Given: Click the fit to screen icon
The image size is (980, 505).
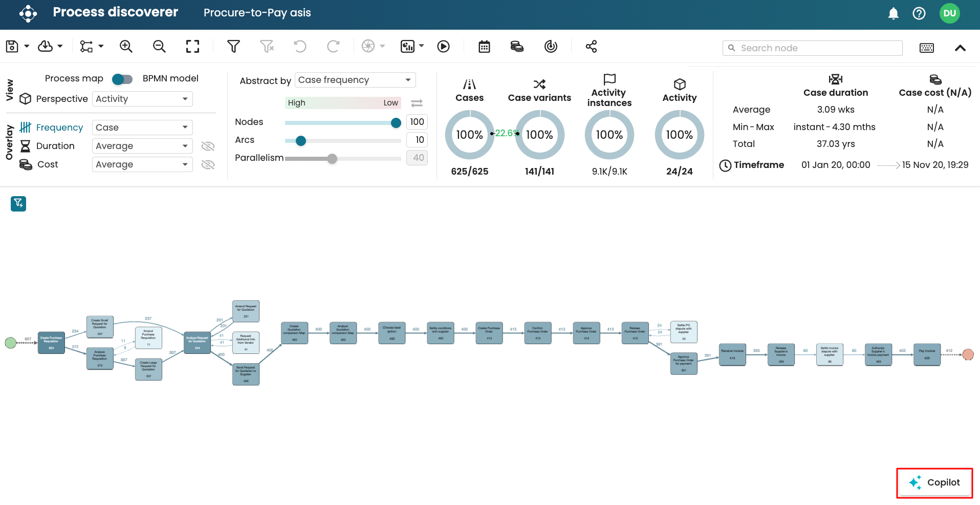Looking at the screenshot, I should 192,47.
